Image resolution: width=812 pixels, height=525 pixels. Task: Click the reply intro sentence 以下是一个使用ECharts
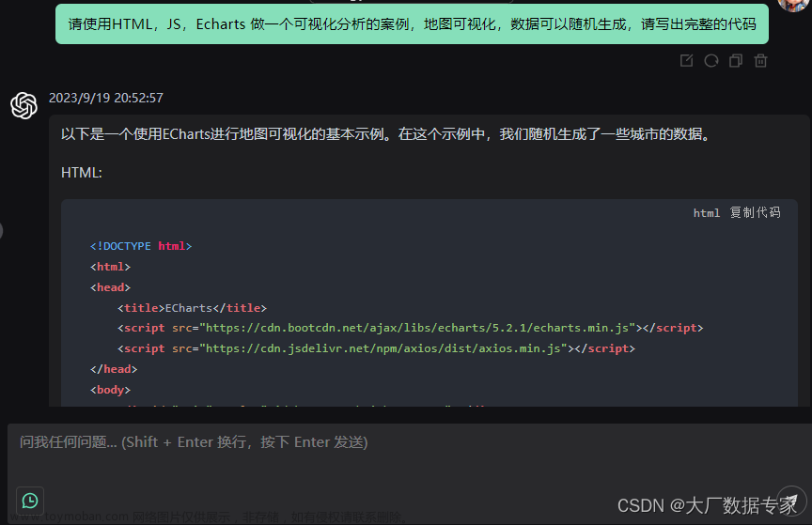coord(388,134)
